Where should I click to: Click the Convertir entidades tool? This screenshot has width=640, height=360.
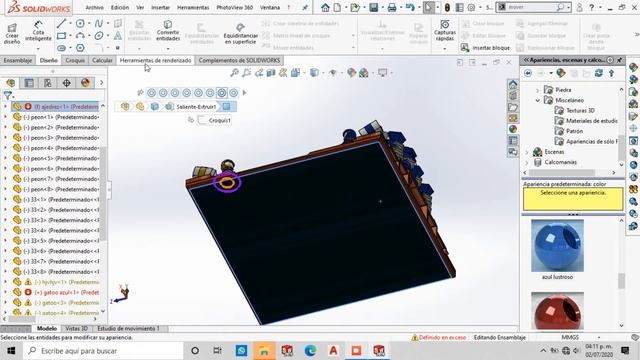pos(168,31)
